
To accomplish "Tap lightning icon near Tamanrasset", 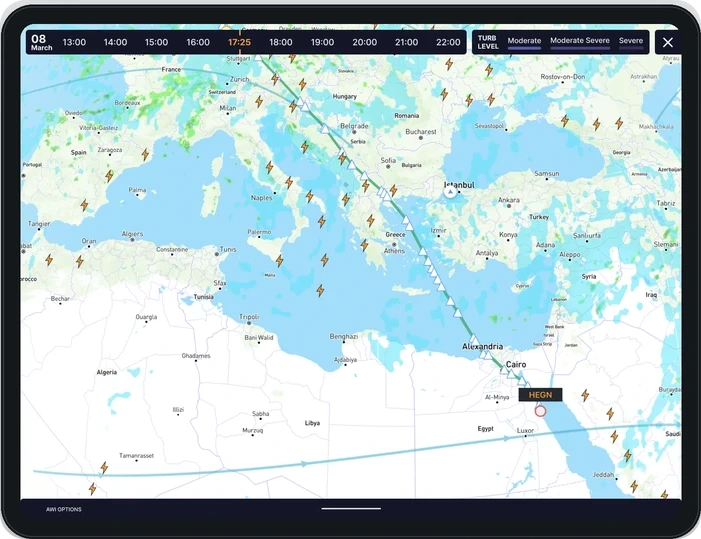I will (x=104, y=468).
